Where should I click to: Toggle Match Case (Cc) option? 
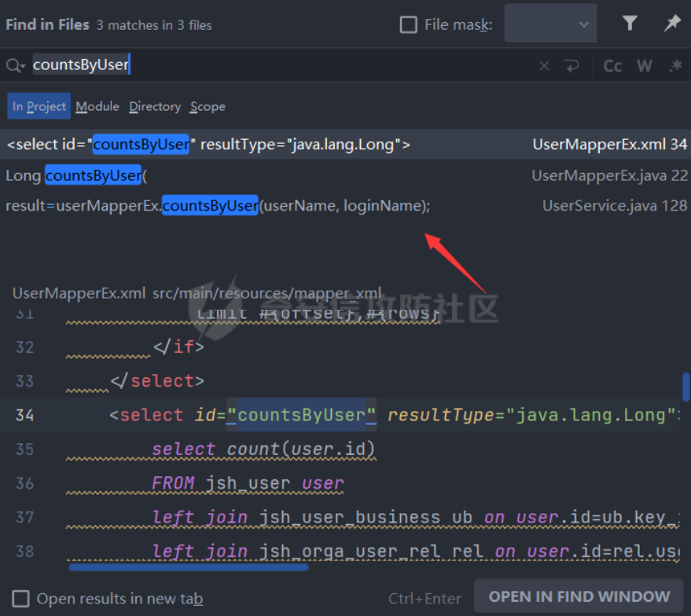612,66
